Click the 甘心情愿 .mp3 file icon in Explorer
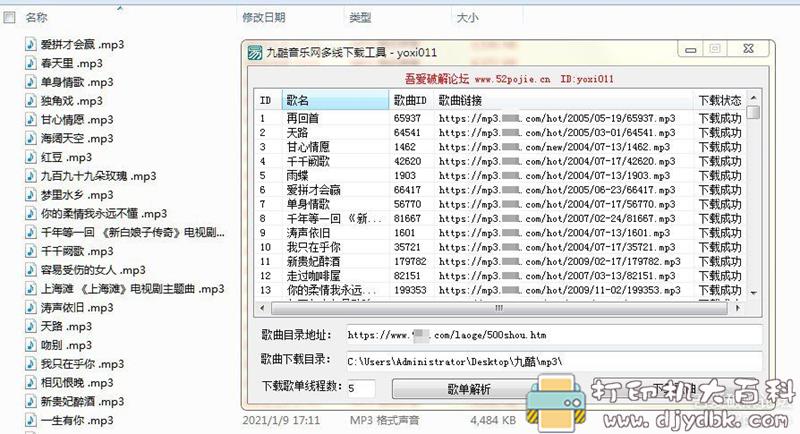 coord(31,120)
